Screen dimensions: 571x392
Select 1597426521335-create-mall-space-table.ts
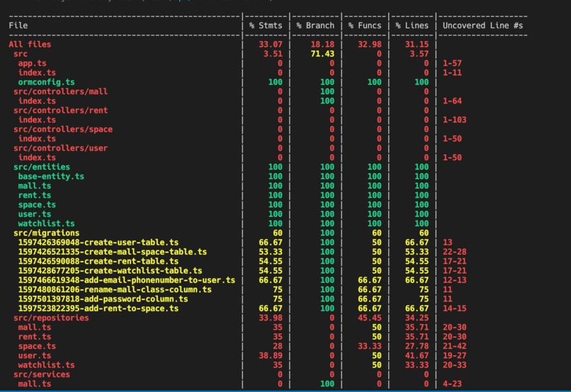[113, 252]
